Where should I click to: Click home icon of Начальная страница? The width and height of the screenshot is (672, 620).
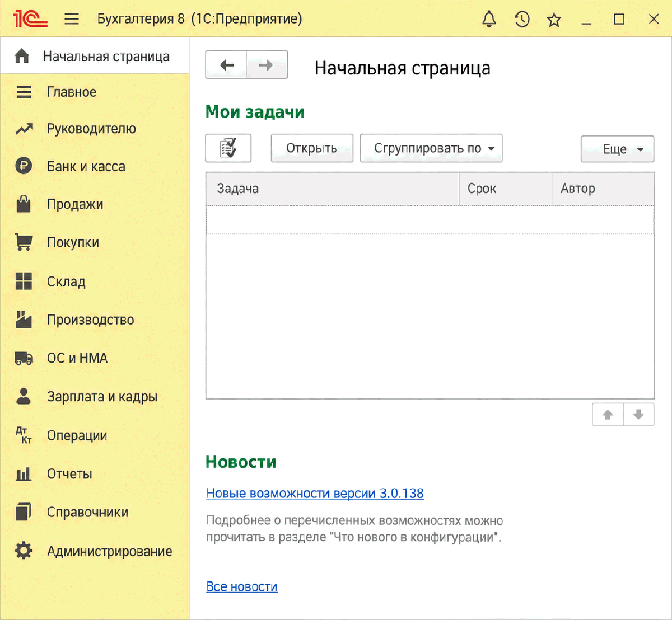22,56
